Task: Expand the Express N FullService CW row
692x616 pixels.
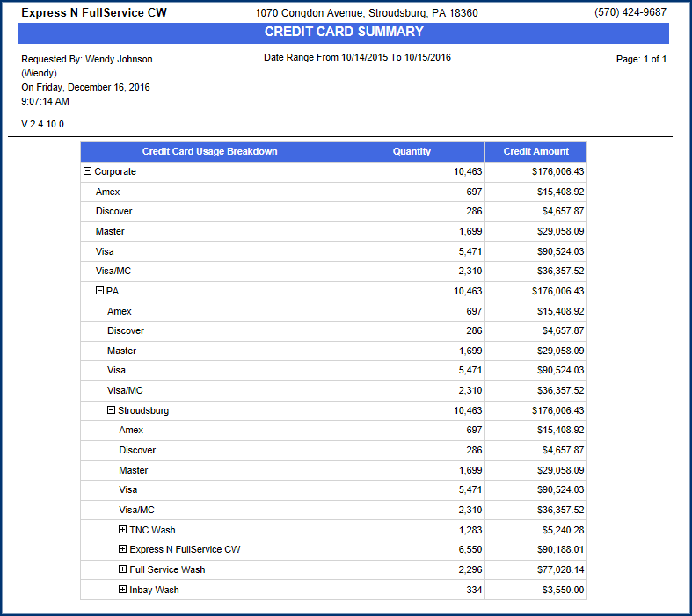Action: click(123, 550)
